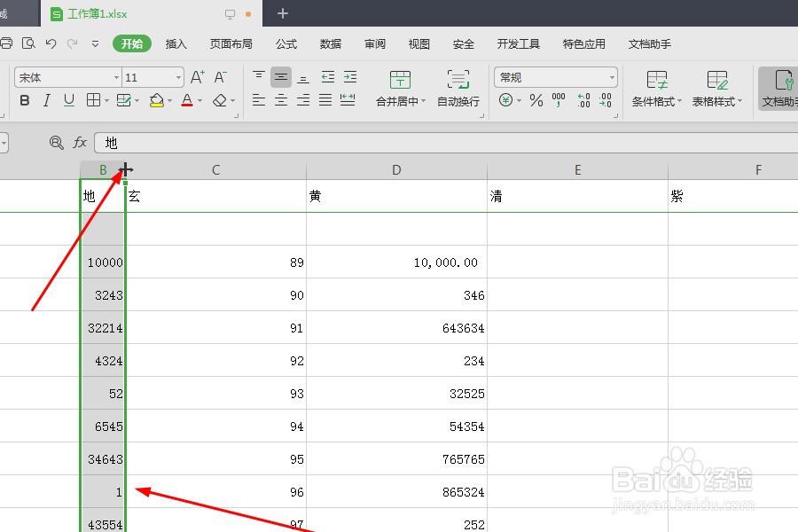Click center horizontally icon

281,100
